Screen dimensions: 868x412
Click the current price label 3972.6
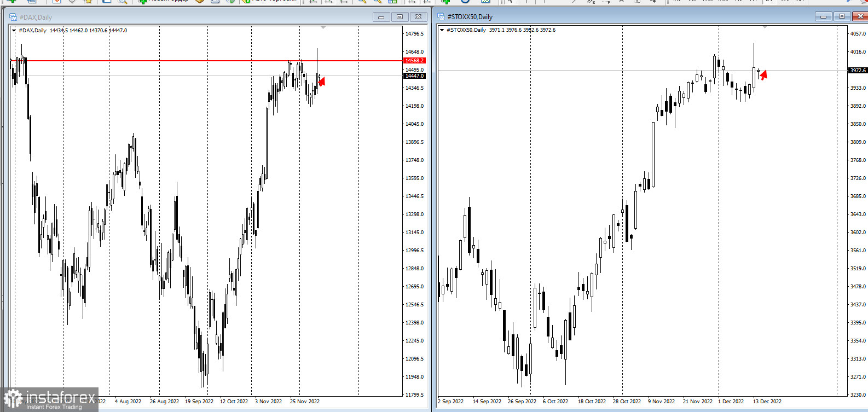coord(858,70)
